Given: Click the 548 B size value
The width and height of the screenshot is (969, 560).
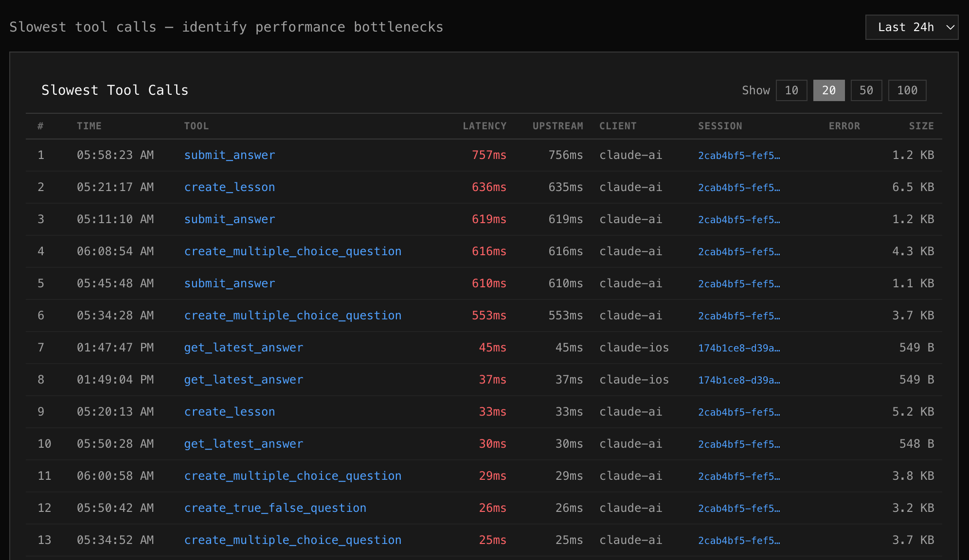Looking at the screenshot, I should [x=916, y=444].
